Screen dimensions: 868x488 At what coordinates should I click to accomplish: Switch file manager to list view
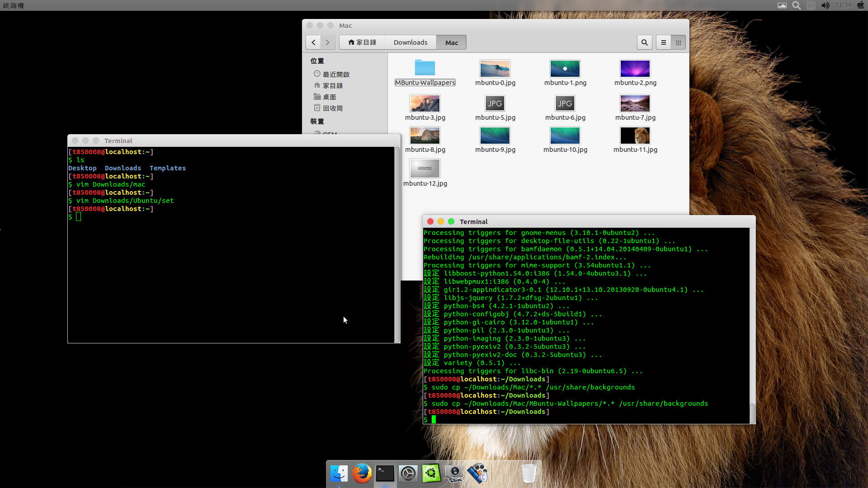(664, 42)
